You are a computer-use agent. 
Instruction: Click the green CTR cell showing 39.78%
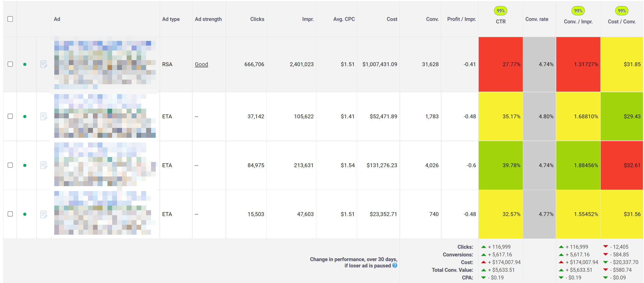(500, 165)
